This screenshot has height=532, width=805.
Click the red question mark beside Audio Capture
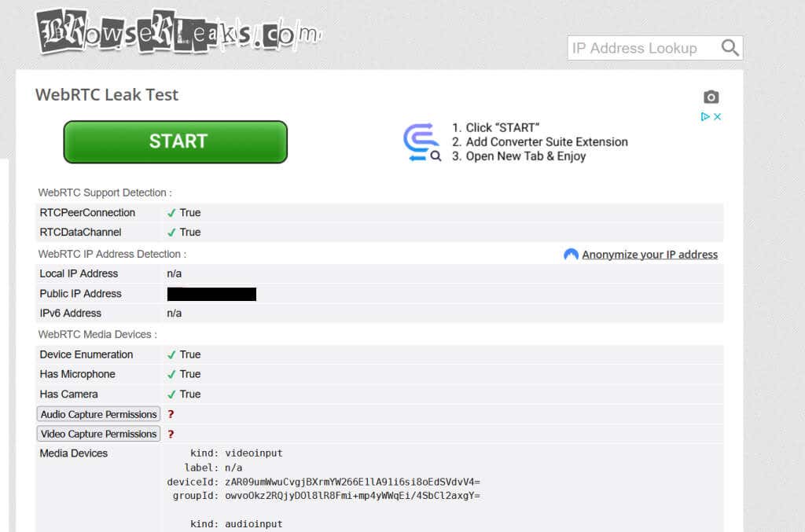point(171,414)
